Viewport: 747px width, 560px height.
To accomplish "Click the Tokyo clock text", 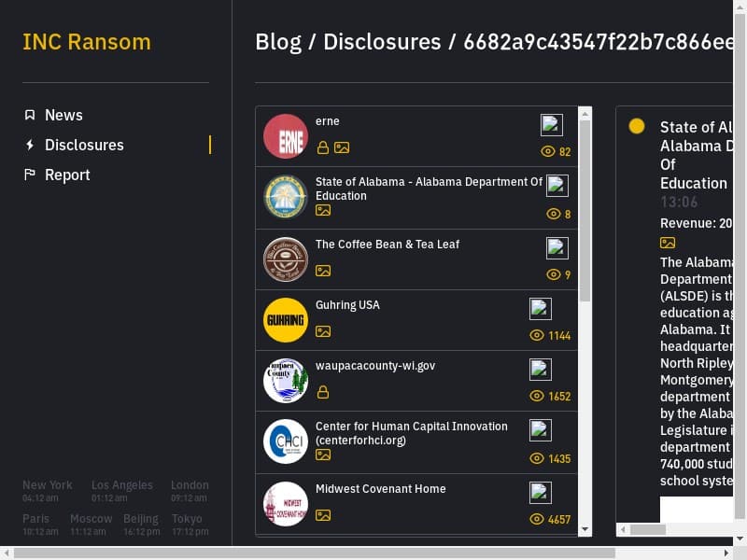I will pos(190,525).
